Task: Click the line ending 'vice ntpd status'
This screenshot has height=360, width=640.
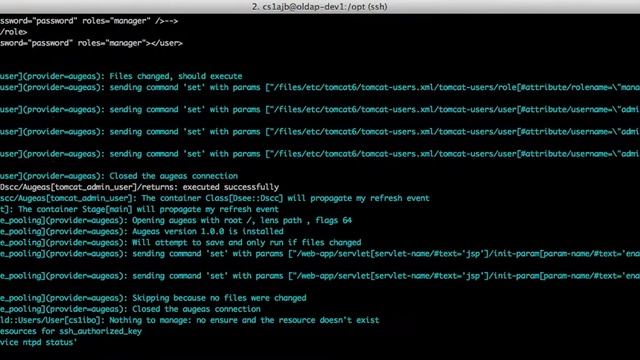Action: coord(39,342)
